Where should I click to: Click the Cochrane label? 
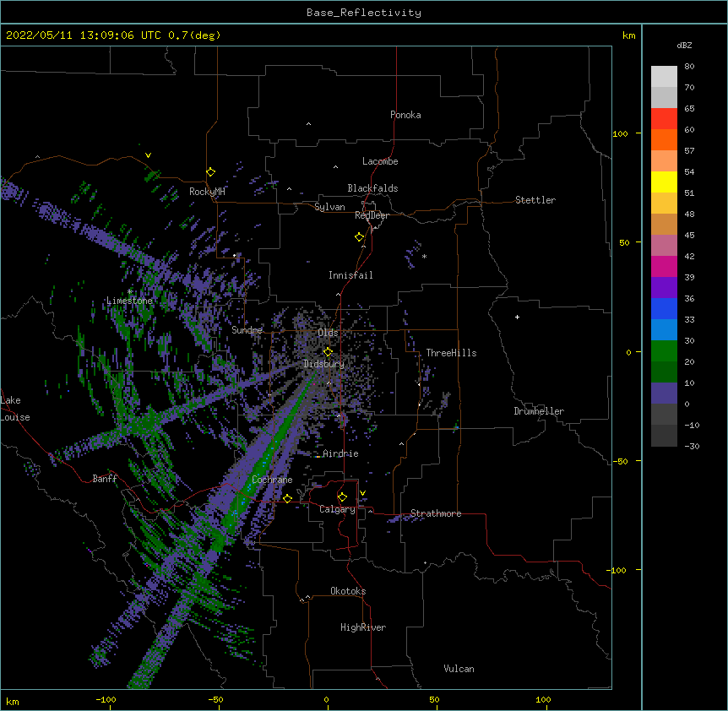pyautogui.click(x=272, y=480)
